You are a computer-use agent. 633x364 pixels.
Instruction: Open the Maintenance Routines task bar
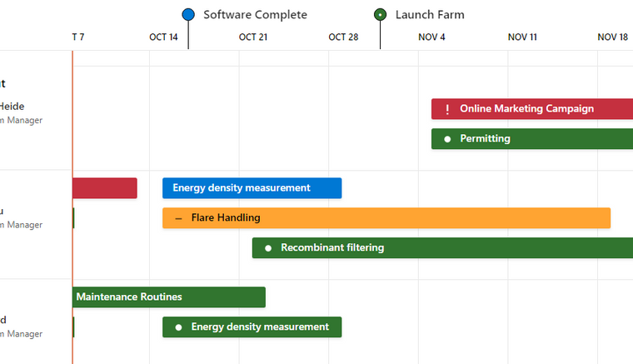pyautogui.click(x=168, y=297)
